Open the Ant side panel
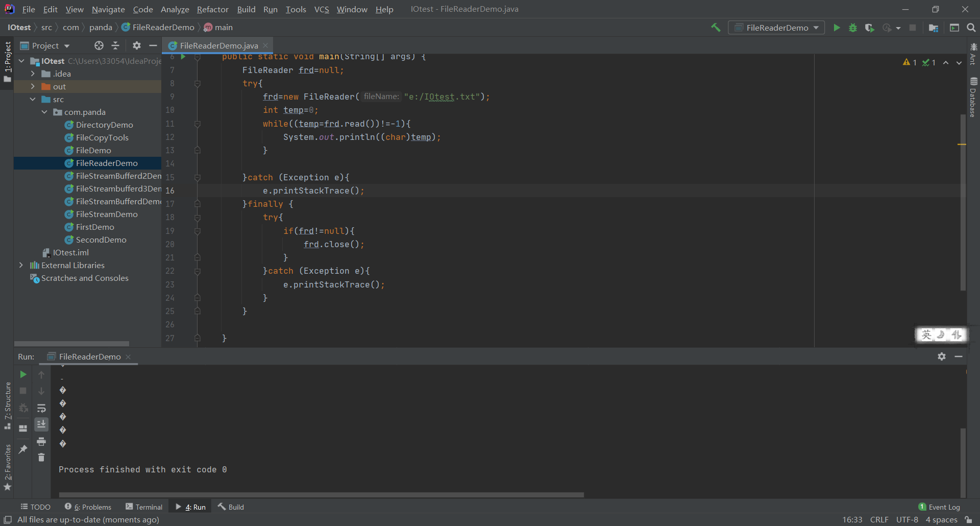 tap(973, 54)
